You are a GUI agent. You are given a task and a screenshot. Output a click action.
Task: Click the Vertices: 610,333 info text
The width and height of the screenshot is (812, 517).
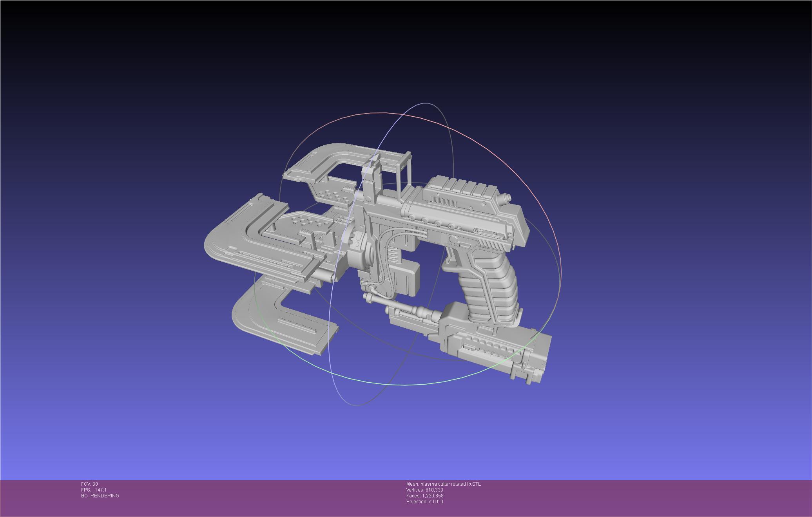click(x=425, y=490)
